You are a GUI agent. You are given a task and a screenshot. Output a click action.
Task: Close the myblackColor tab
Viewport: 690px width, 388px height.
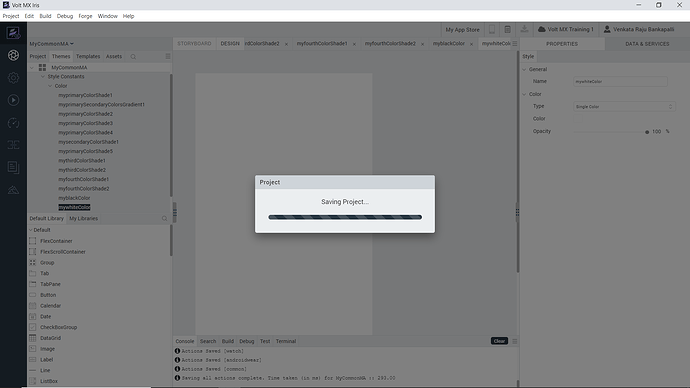point(471,44)
